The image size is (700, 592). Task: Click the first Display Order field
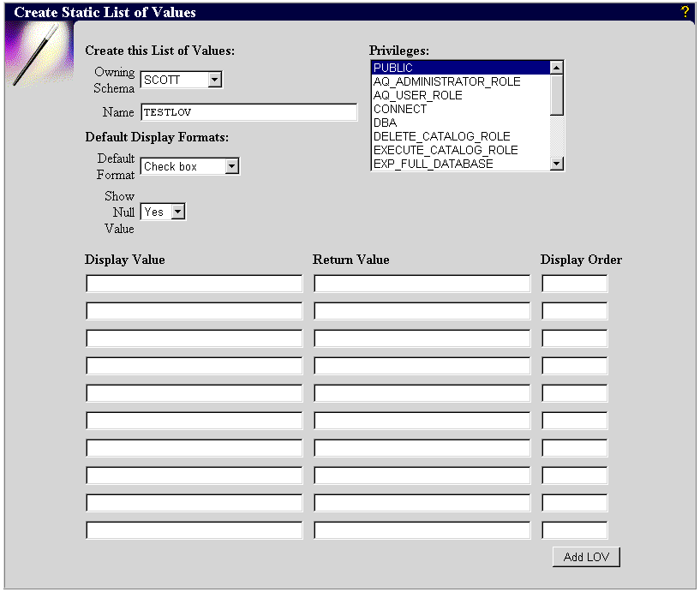coord(574,284)
